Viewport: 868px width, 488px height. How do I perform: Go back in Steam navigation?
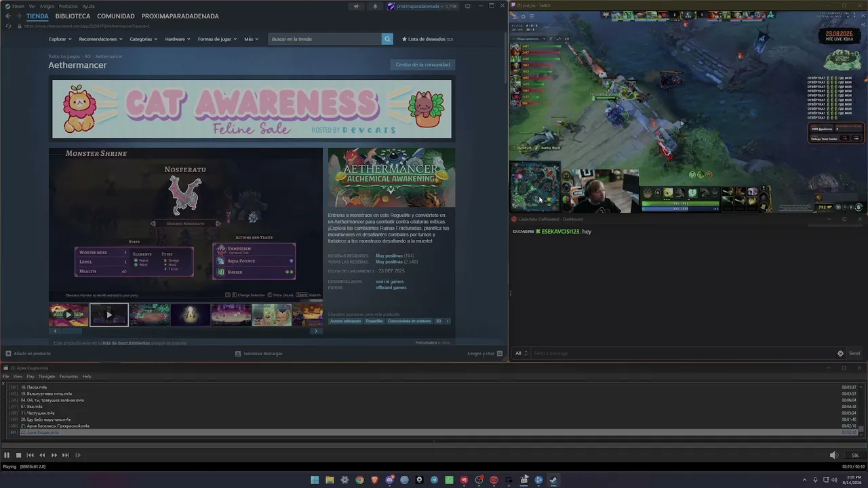(x=8, y=16)
